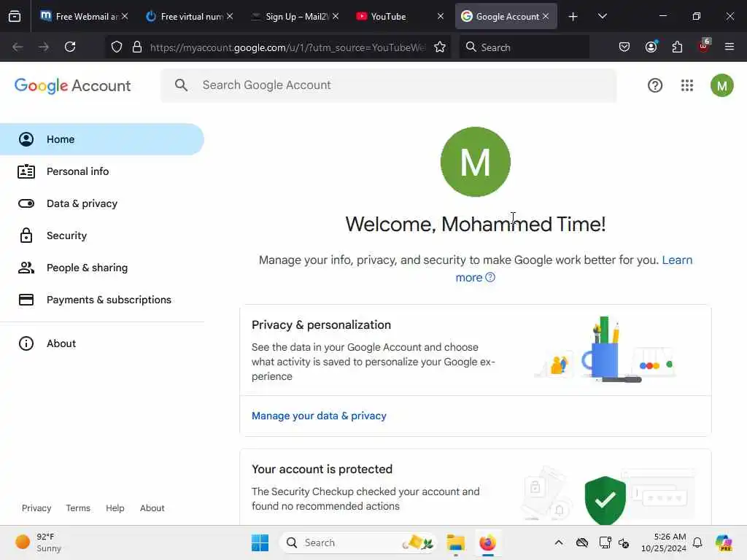Open the clock showing 5:26 AM
This screenshot has width=747, height=560.
point(663,542)
